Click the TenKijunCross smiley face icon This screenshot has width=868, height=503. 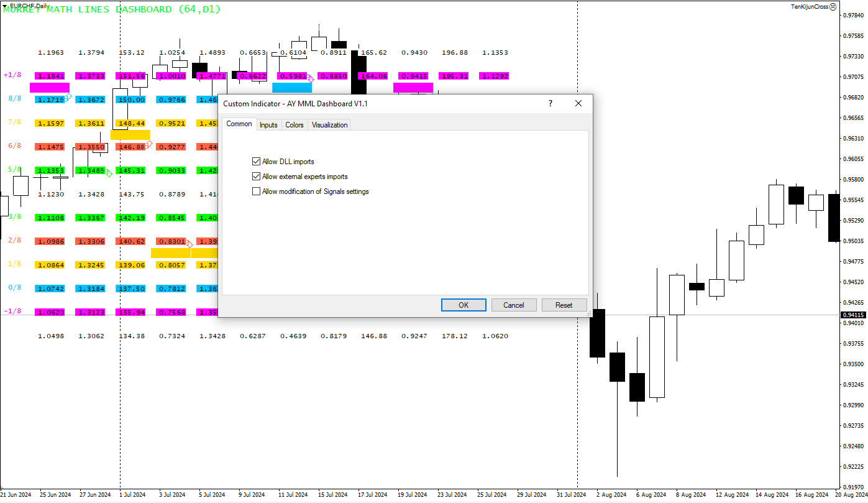click(833, 6)
